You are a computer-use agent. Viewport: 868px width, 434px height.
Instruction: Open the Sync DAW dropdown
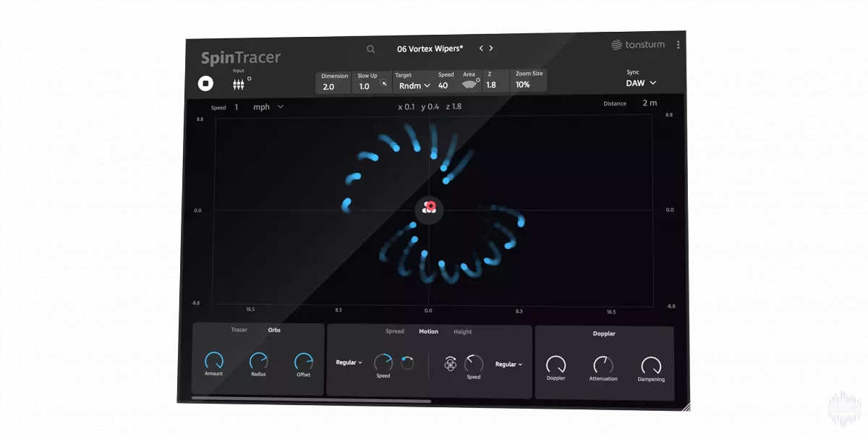coord(641,83)
